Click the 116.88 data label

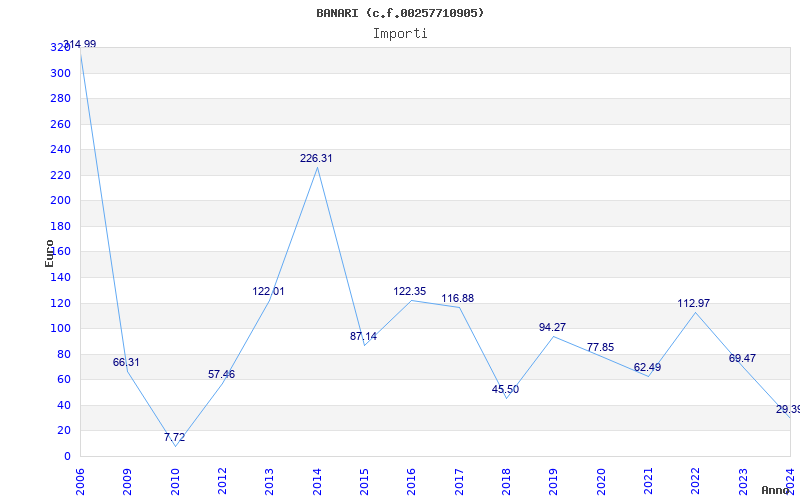pyautogui.click(x=458, y=298)
